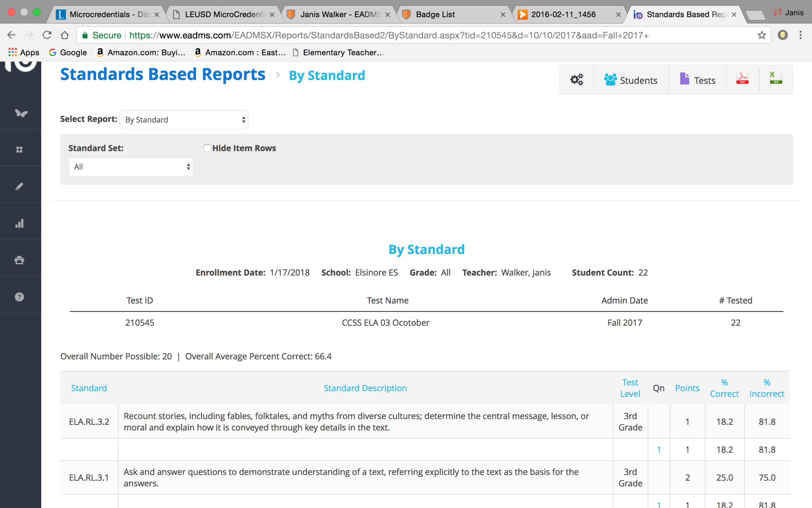Viewport: 812px width, 508px height.
Task: Click the settings gears icon
Action: coord(576,80)
